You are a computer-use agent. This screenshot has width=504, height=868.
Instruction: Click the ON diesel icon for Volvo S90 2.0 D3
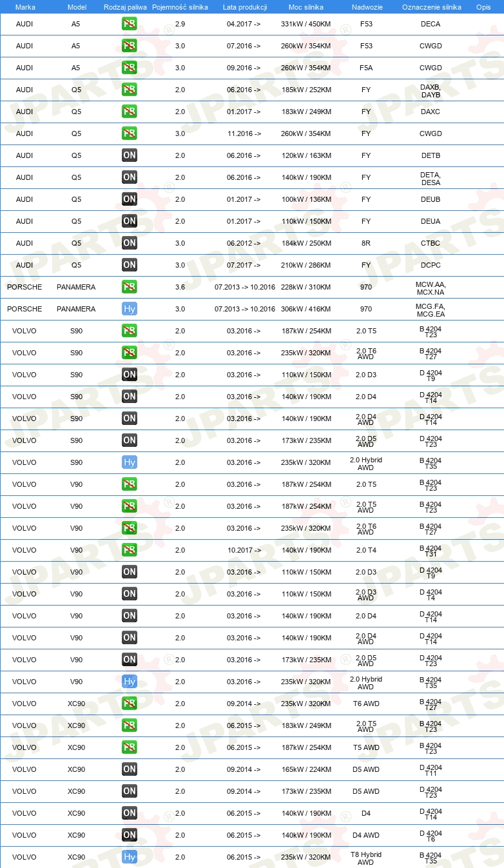coord(130,375)
